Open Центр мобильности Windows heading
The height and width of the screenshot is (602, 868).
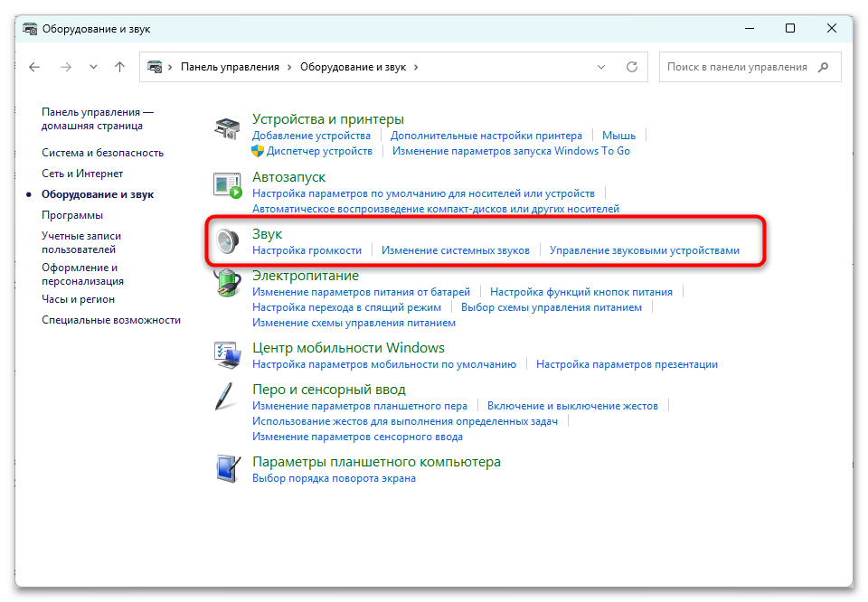pos(348,348)
